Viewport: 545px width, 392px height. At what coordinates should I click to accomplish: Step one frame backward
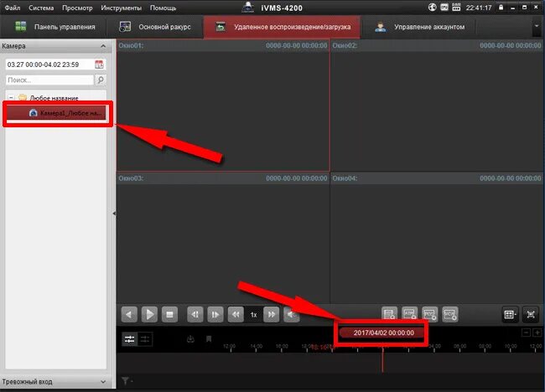click(195, 315)
